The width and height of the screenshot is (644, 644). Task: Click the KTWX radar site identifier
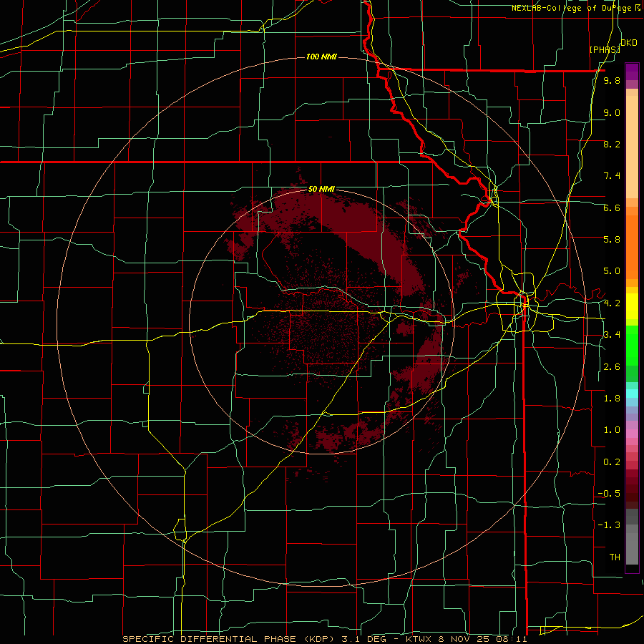tap(418, 639)
